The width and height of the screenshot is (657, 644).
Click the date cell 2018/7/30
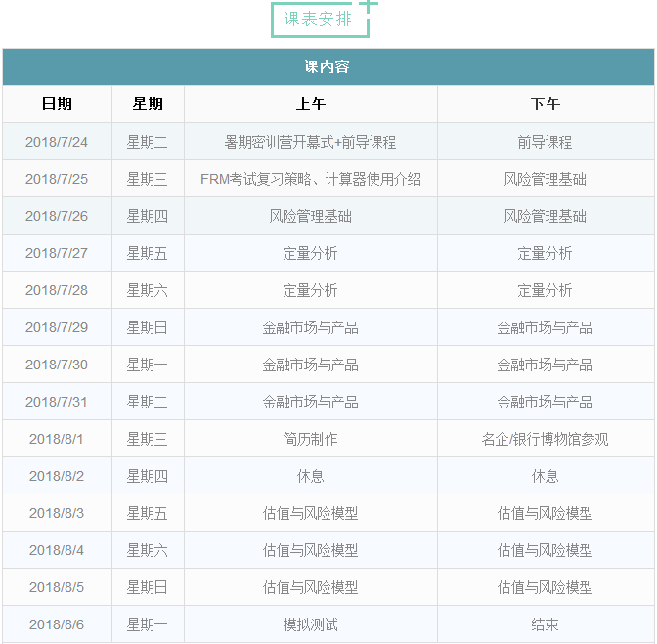[x=57, y=365]
